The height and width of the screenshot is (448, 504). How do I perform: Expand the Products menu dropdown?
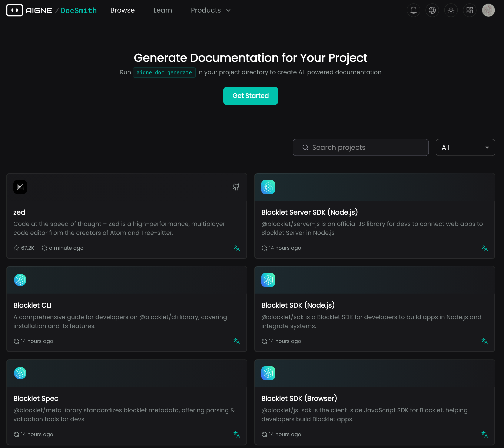point(210,10)
